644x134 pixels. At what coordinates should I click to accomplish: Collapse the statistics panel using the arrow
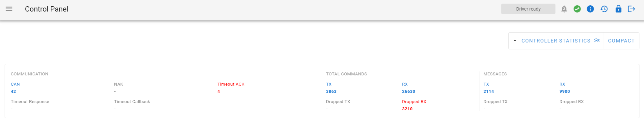pyautogui.click(x=515, y=41)
